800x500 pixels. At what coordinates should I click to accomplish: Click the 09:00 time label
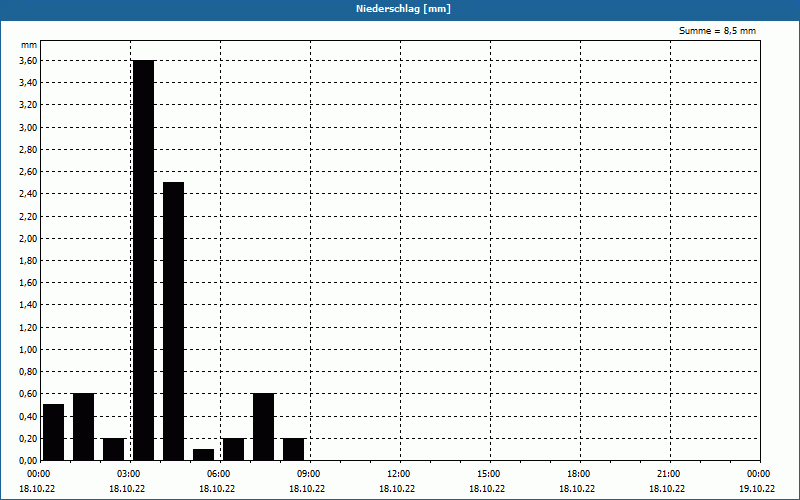[309, 474]
